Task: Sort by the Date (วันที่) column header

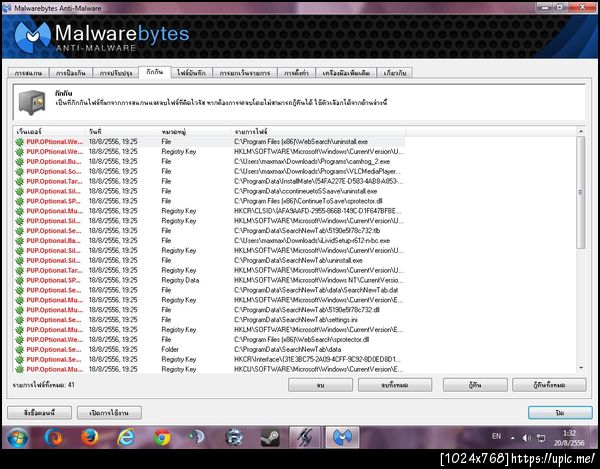Action: [x=122, y=132]
